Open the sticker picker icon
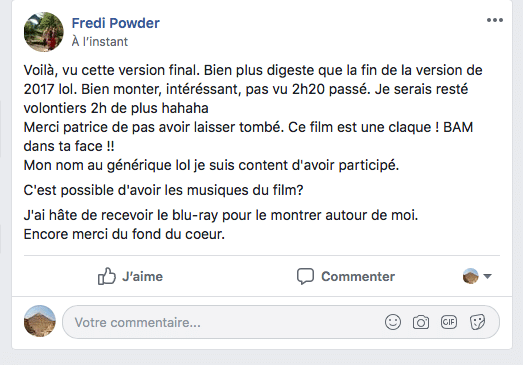 click(x=477, y=322)
